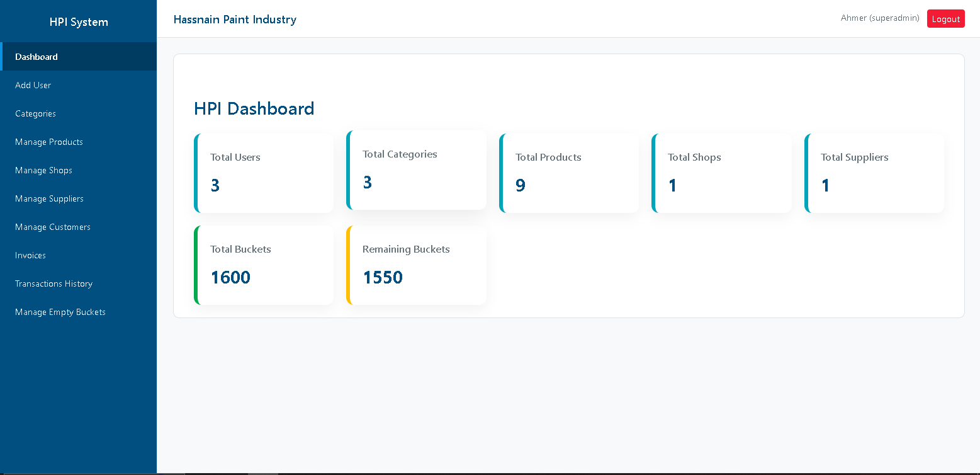Open Manage Customers section
980x475 pixels.
[x=53, y=227]
